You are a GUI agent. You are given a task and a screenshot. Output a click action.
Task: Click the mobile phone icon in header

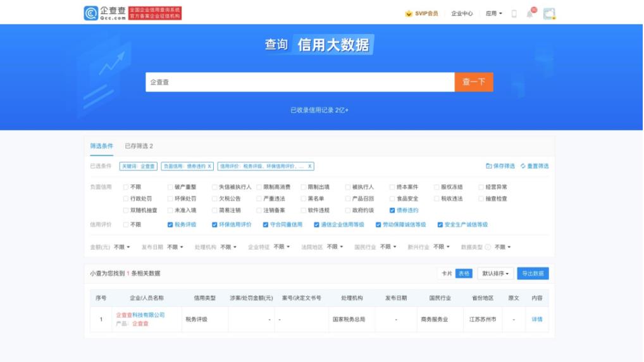click(x=514, y=13)
